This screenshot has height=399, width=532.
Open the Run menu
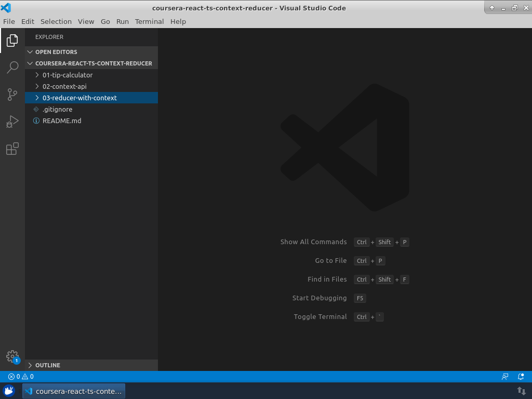tap(123, 21)
